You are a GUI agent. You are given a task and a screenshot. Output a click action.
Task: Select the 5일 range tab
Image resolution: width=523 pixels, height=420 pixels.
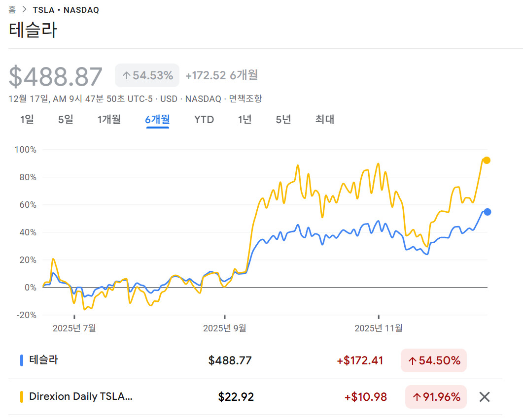click(x=66, y=119)
